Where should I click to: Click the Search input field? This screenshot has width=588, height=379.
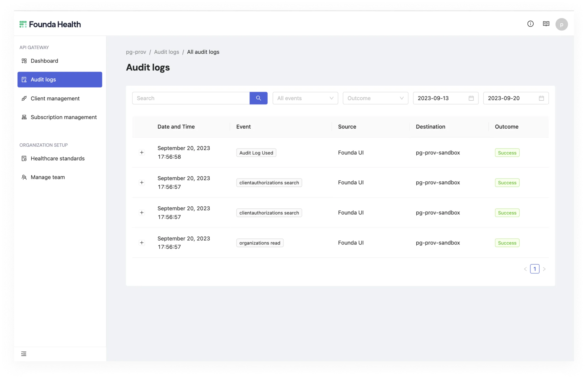(x=191, y=98)
